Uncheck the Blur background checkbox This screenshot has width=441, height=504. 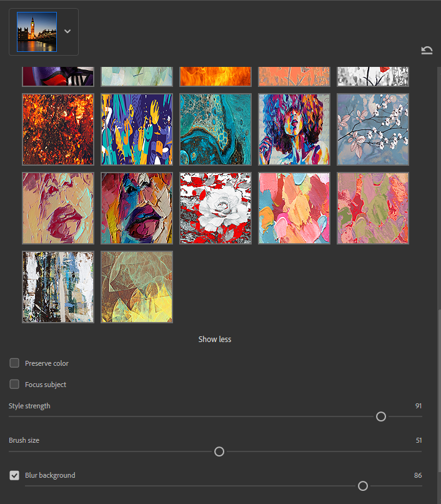[x=14, y=475]
